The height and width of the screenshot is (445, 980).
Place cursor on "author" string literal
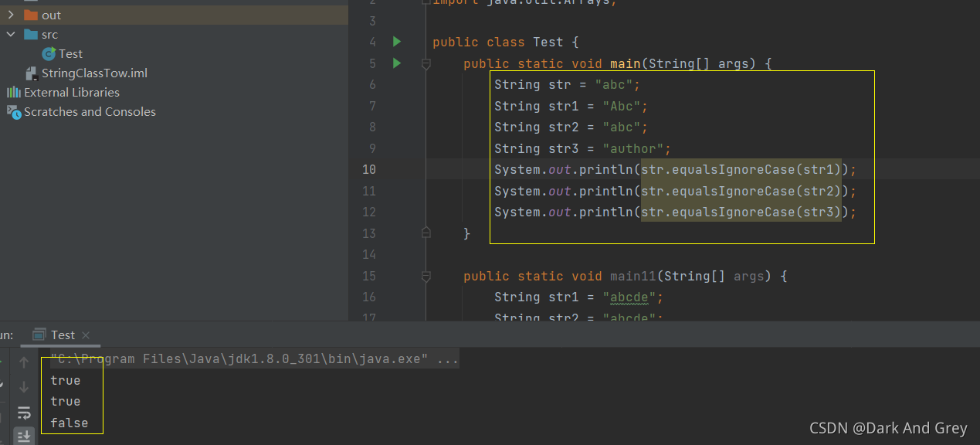pyautogui.click(x=633, y=148)
